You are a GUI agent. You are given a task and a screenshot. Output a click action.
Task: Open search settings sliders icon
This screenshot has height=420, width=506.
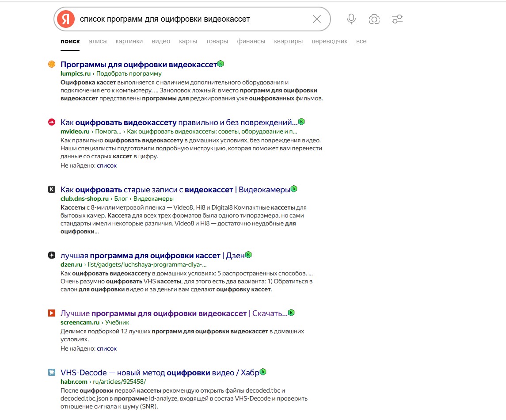click(397, 19)
